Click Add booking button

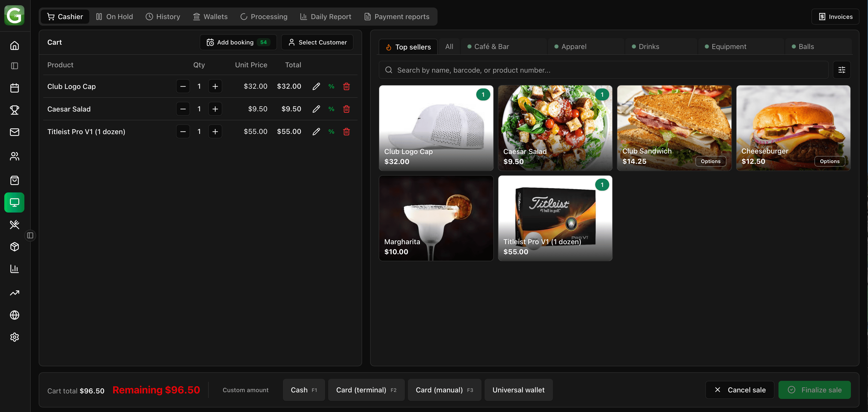(238, 42)
